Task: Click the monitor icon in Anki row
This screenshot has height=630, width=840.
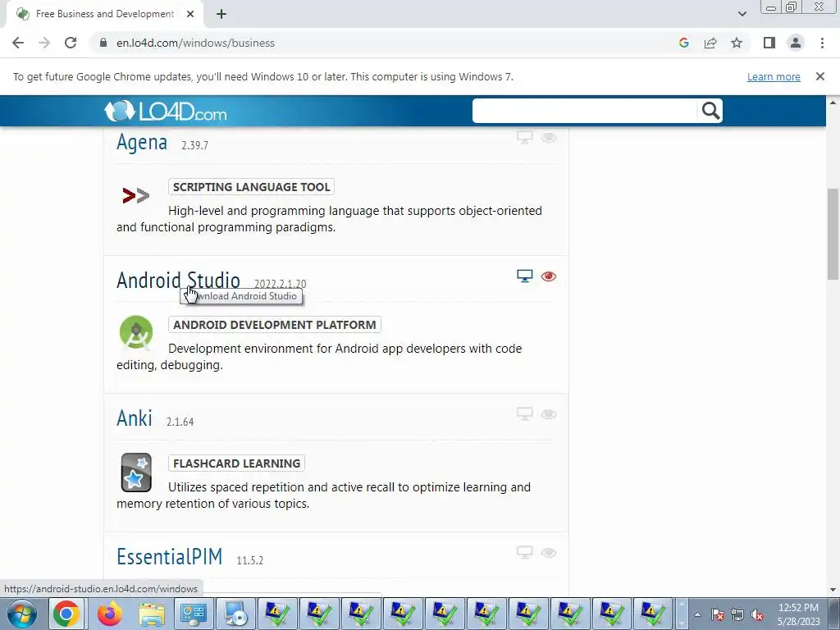Action: point(524,413)
